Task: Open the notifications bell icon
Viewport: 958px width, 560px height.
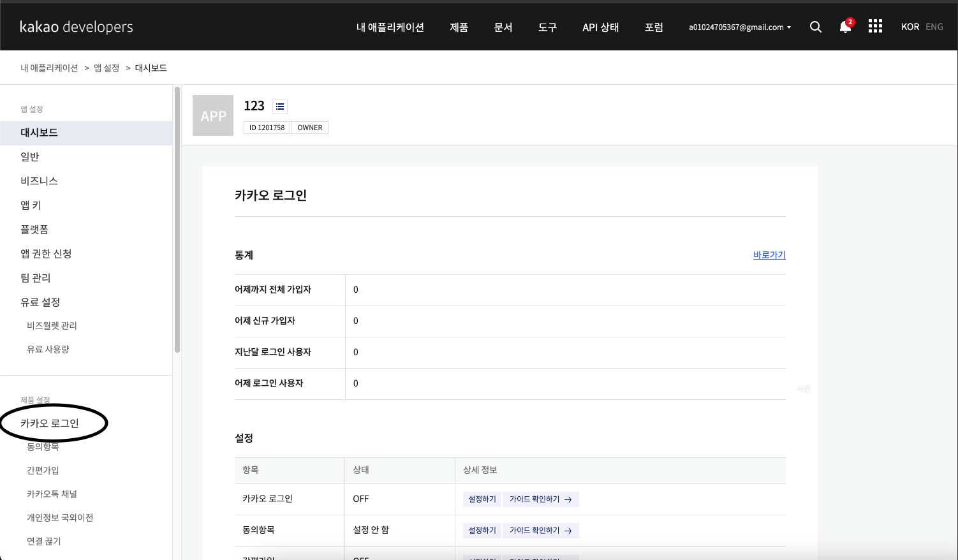Action: coord(846,26)
